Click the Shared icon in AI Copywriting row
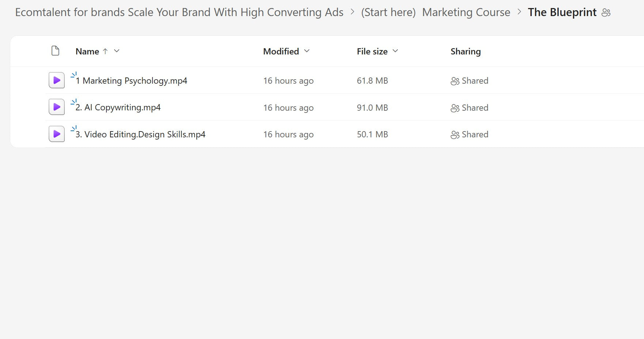The width and height of the screenshot is (644, 339). pyautogui.click(x=455, y=108)
